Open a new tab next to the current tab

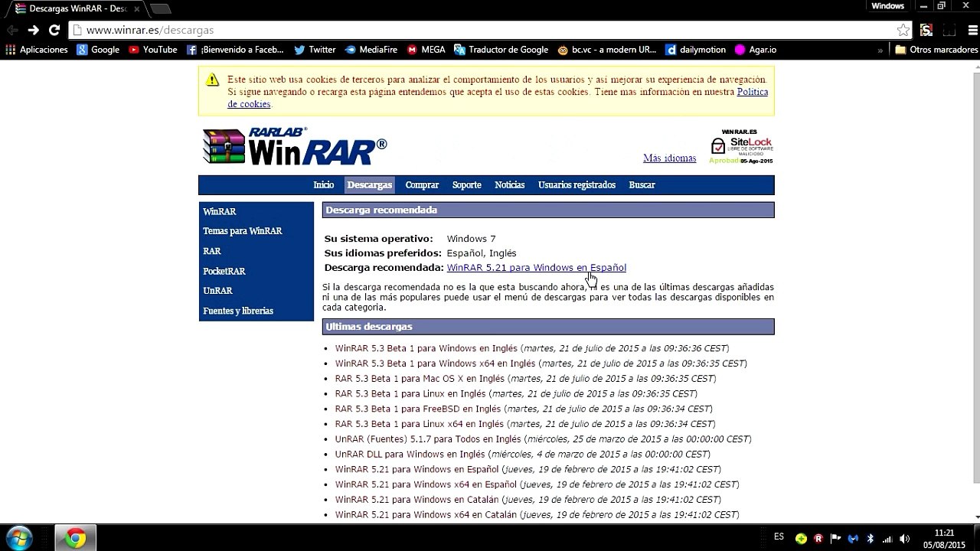(x=160, y=8)
